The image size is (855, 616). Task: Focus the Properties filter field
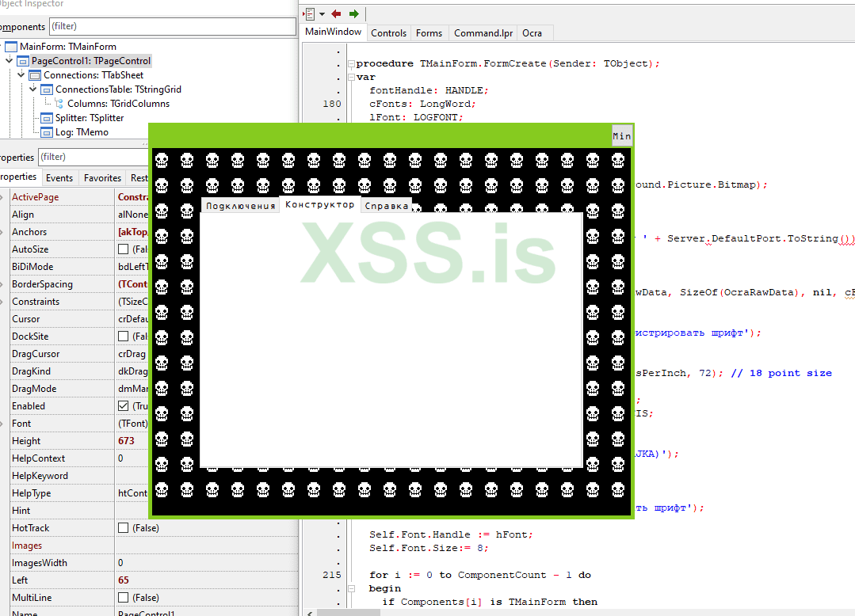pos(94,157)
